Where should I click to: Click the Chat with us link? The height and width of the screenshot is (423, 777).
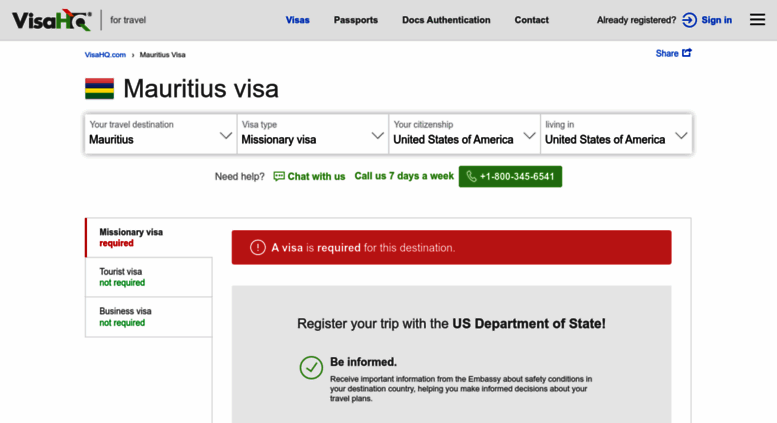316,176
